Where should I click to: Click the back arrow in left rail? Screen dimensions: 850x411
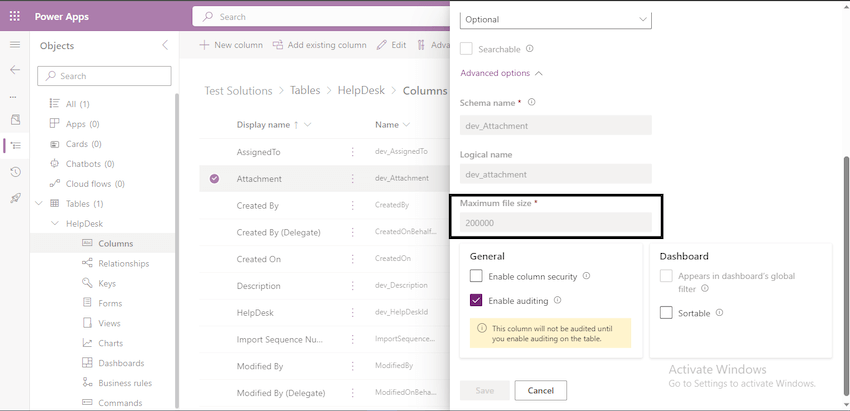click(x=14, y=70)
